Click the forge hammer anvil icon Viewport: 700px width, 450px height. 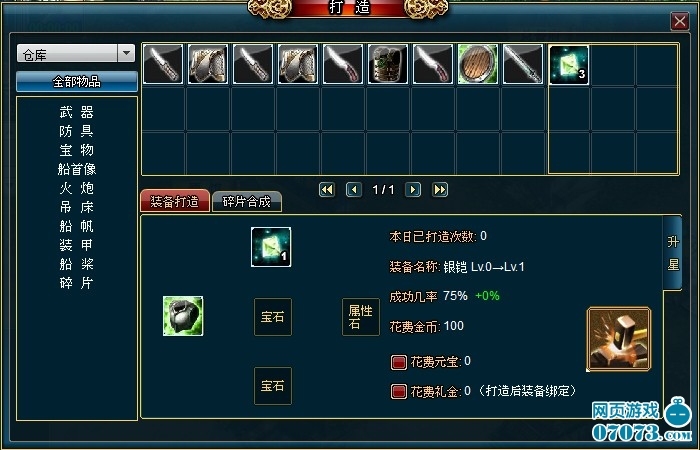click(x=619, y=338)
